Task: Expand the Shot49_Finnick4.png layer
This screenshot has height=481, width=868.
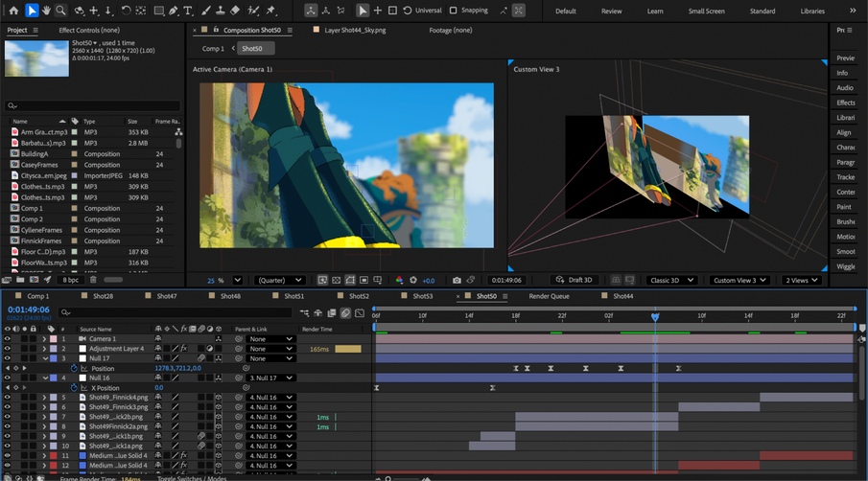Action: (44, 398)
